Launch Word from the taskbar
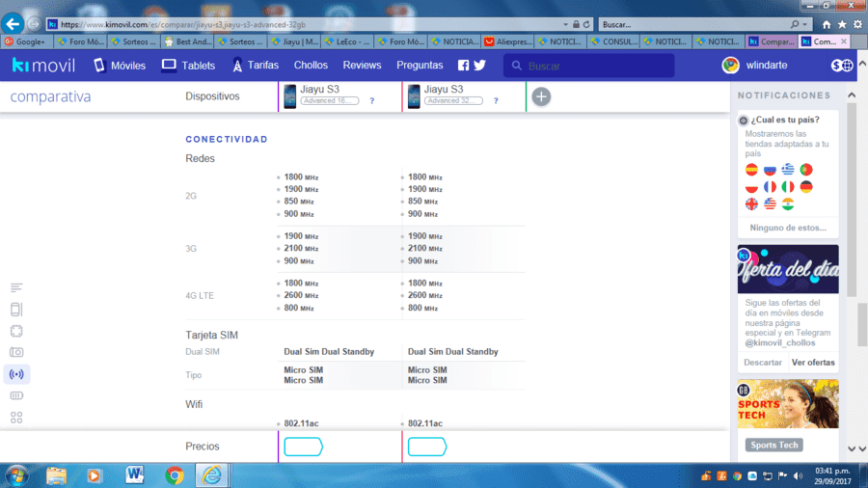The height and width of the screenshot is (488, 868). 134,475
